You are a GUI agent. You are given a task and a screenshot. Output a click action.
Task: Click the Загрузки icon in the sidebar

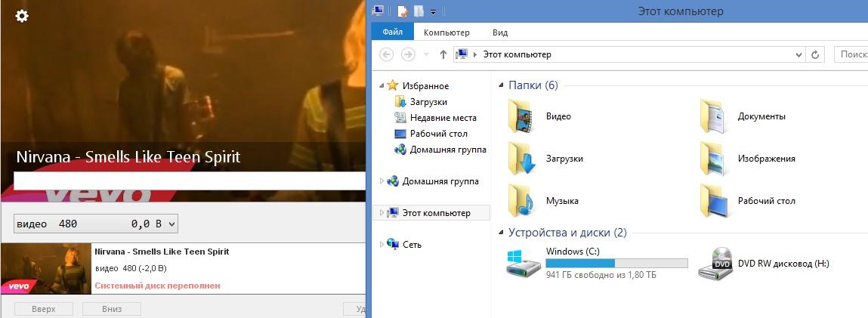tap(400, 102)
